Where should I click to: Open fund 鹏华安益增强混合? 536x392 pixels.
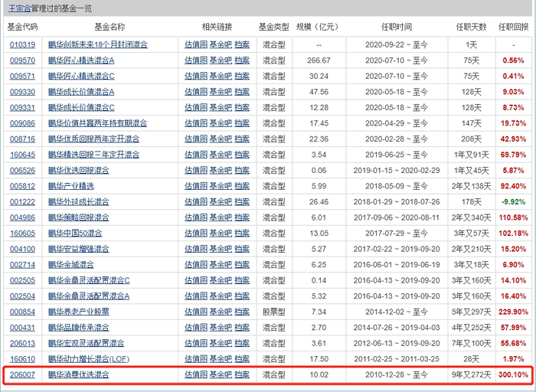[79, 249]
